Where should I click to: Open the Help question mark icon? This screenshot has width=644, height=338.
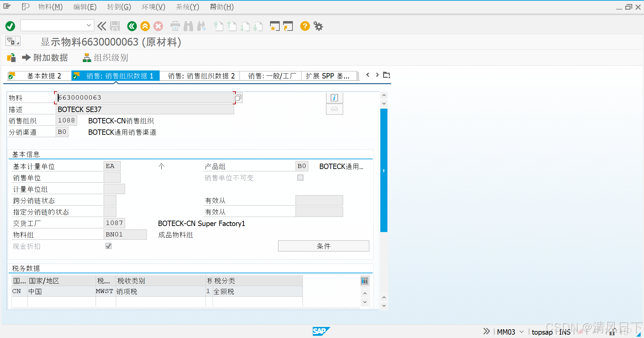pos(305,26)
